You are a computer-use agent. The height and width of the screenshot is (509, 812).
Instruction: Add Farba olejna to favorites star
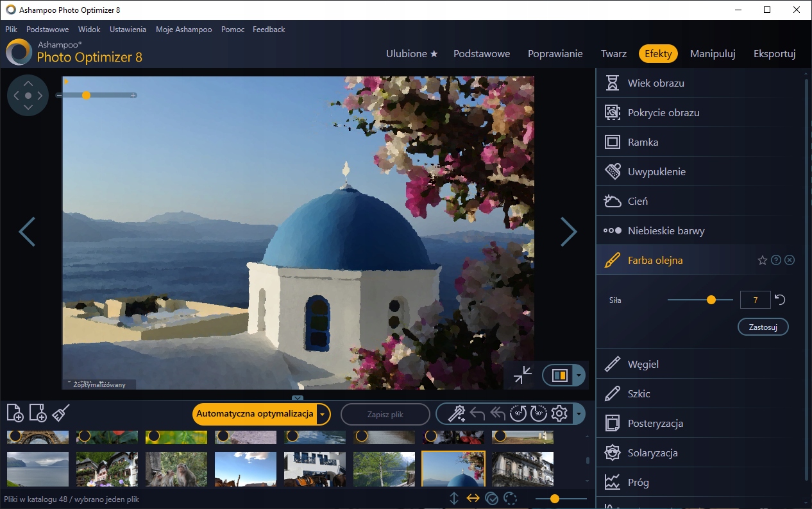(762, 261)
